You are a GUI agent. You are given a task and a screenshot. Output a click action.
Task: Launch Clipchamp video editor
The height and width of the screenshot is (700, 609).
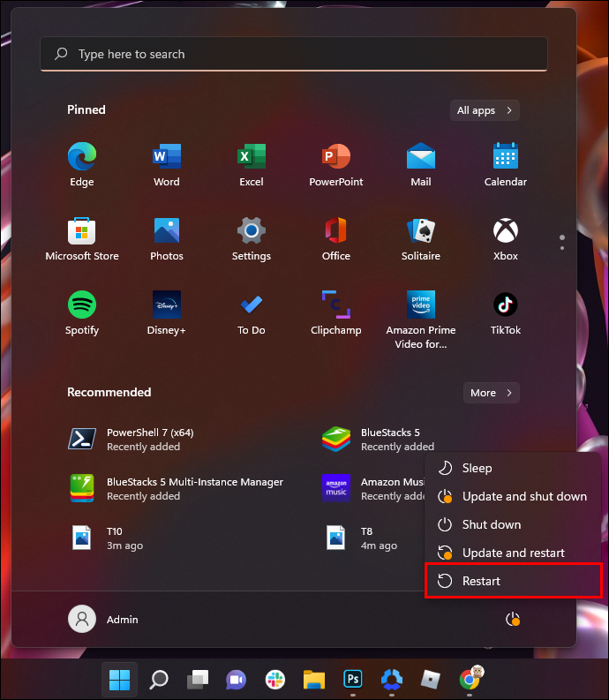tap(336, 313)
